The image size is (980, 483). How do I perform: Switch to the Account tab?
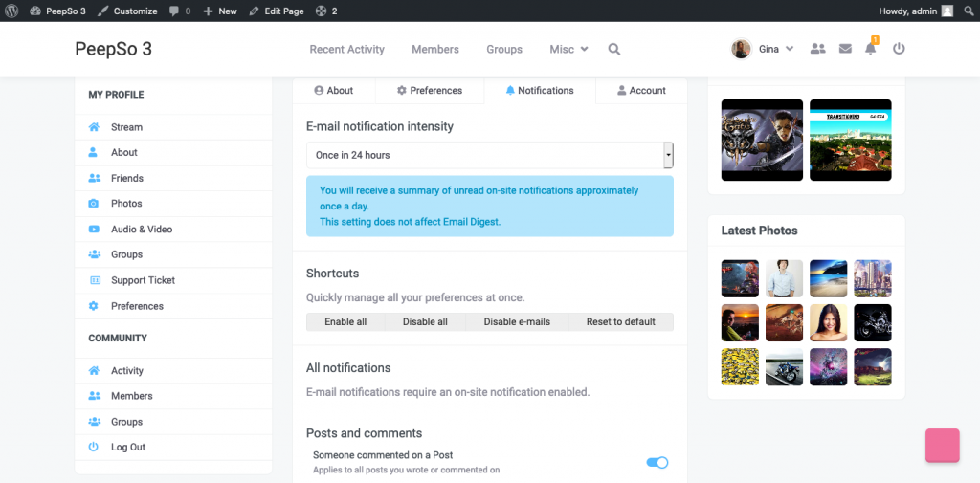(641, 91)
